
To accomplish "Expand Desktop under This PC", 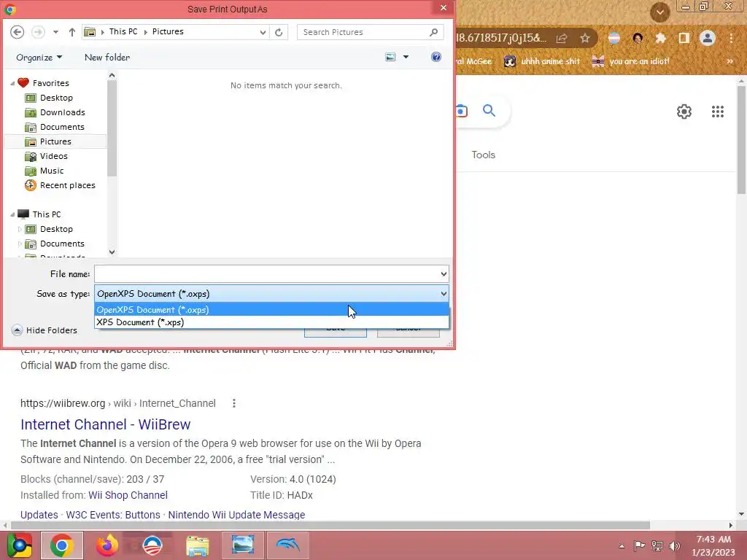I will 20,229.
